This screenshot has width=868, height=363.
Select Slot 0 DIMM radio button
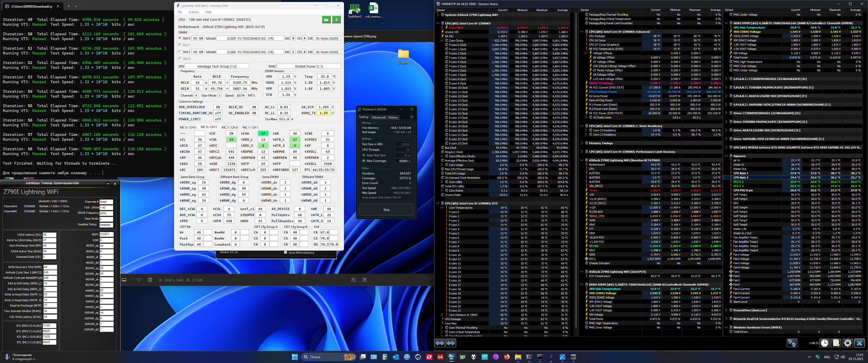[180, 38]
